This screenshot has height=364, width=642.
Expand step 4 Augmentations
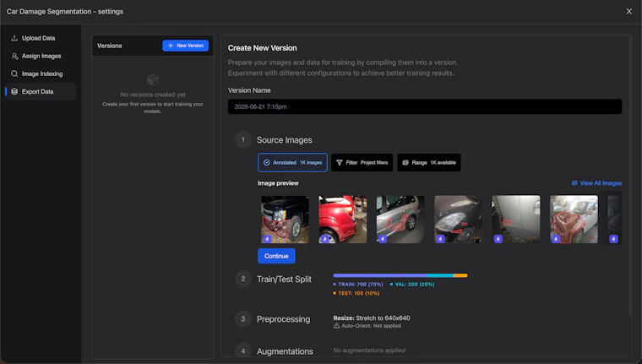click(285, 351)
